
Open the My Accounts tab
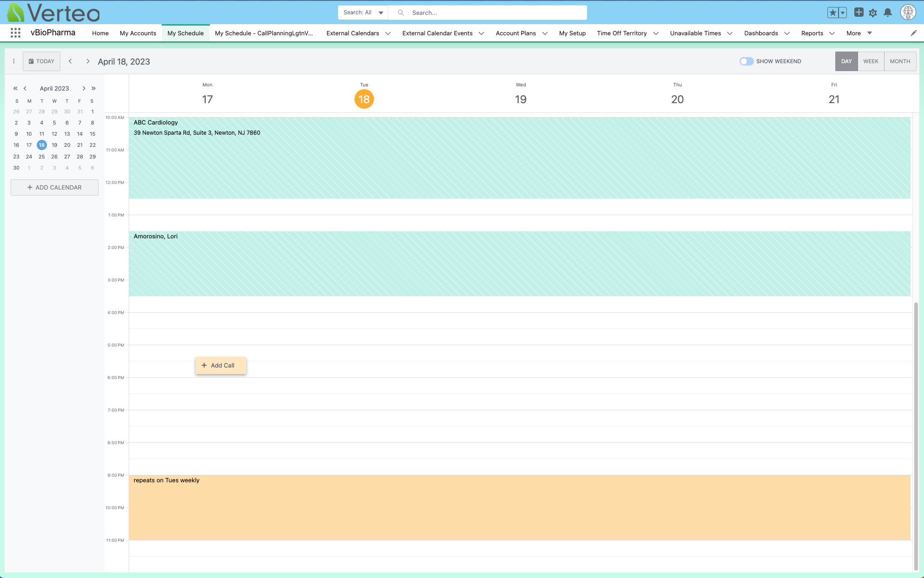[138, 33]
